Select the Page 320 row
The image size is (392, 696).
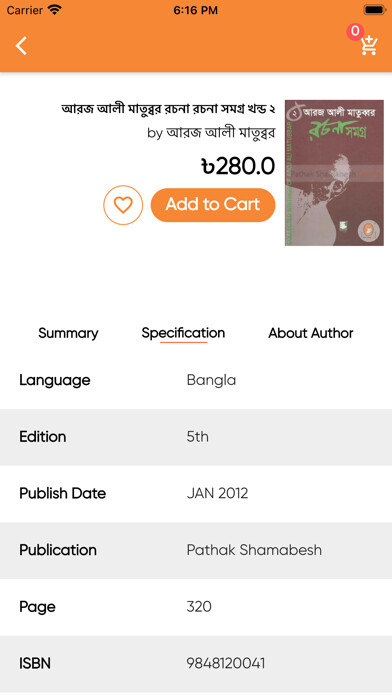(x=196, y=607)
